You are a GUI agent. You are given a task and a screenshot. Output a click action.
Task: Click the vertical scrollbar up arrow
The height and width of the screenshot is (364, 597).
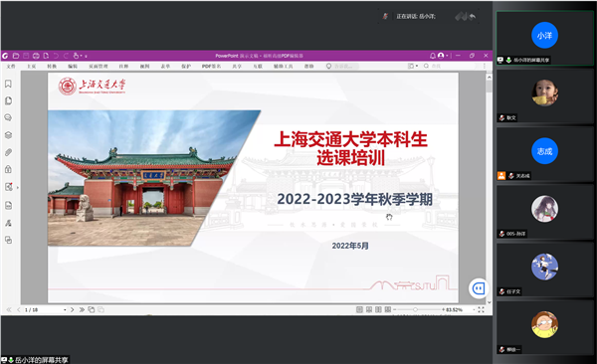489,77
